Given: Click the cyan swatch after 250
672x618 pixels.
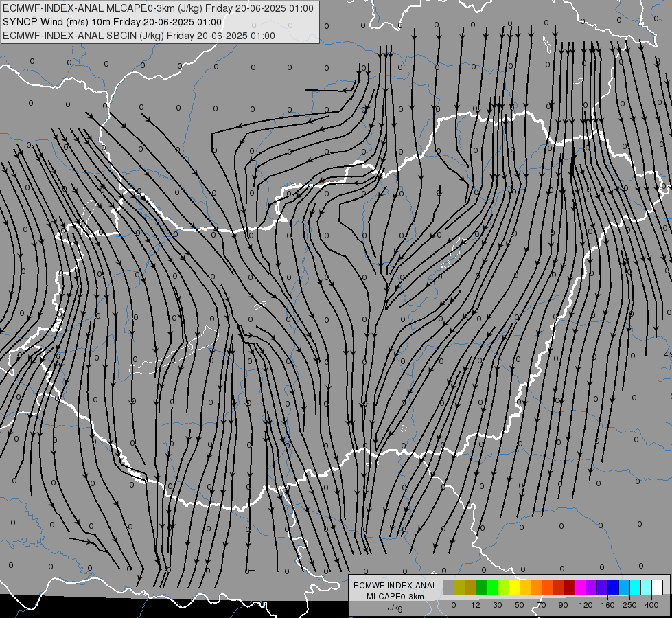Looking at the screenshot, I should tap(636, 587).
